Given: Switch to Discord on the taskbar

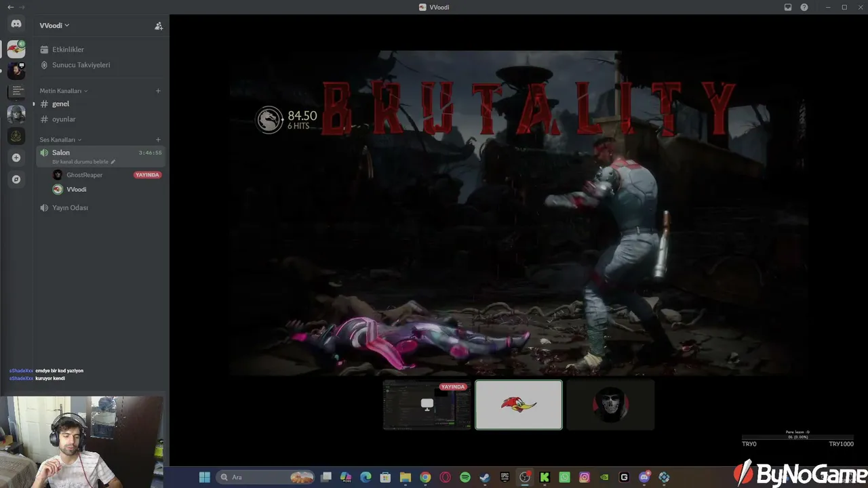Looking at the screenshot, I should coord(644,477).
